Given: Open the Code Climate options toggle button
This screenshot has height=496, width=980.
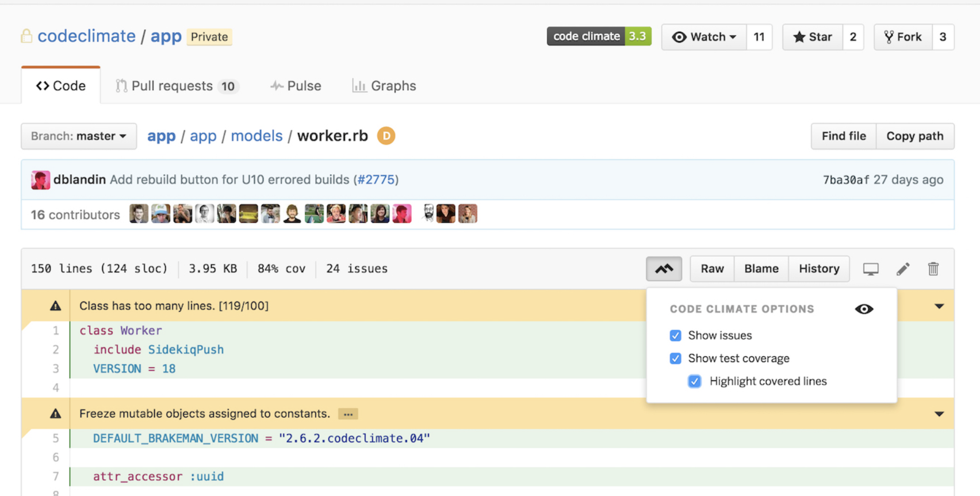Looking at the screenshot, I should [664, 269].
